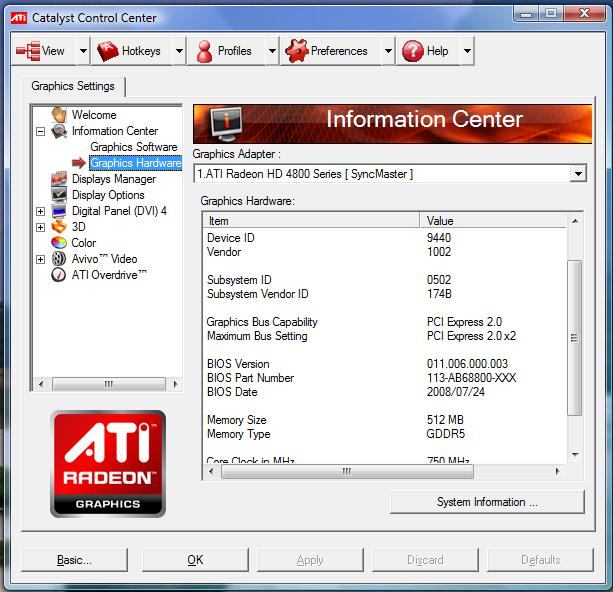Viewport: 613px width, 592px height.
Task: Expand the 3D tree node
Action: pos(41,228)
